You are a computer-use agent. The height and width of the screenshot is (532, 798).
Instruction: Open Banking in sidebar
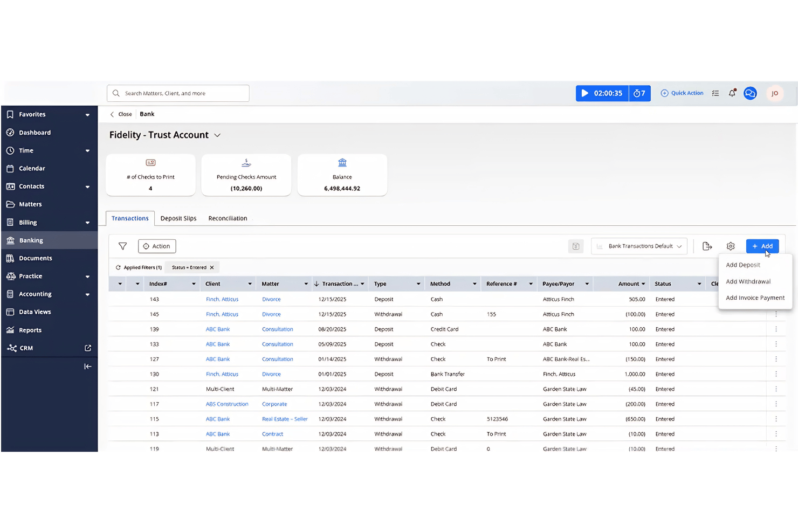(49, 240)
